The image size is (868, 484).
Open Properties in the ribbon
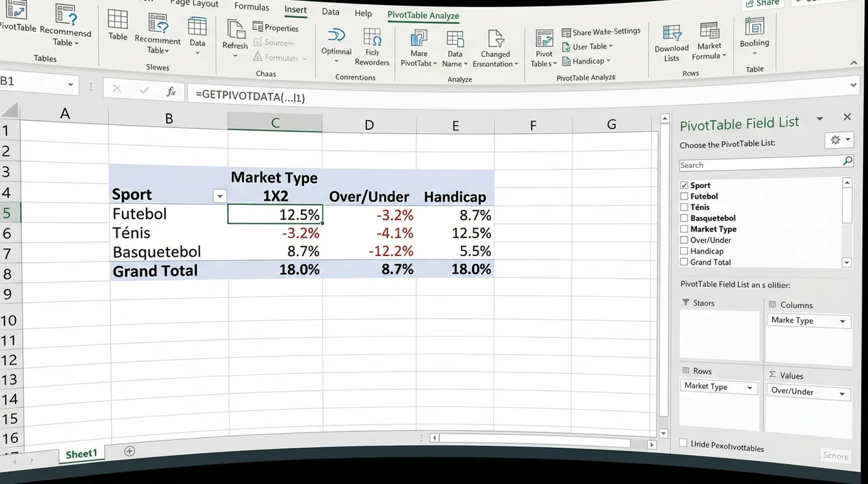(x=276, y=28)
